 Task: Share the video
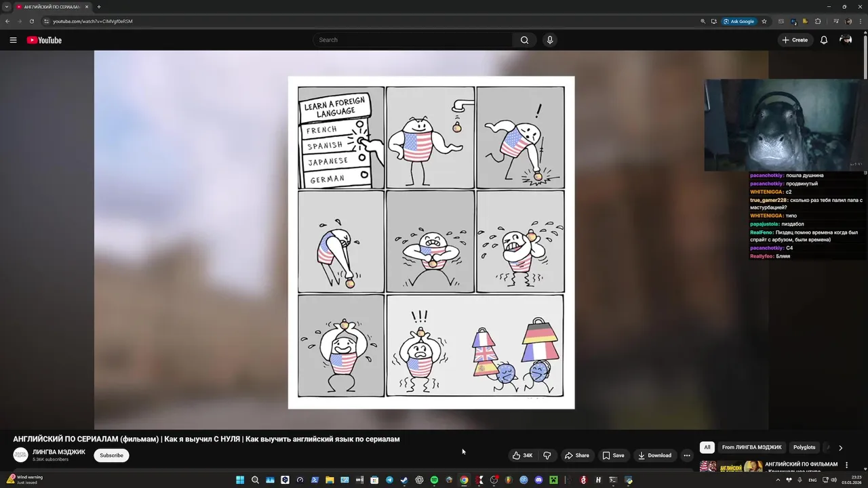[x=577, y=455]
